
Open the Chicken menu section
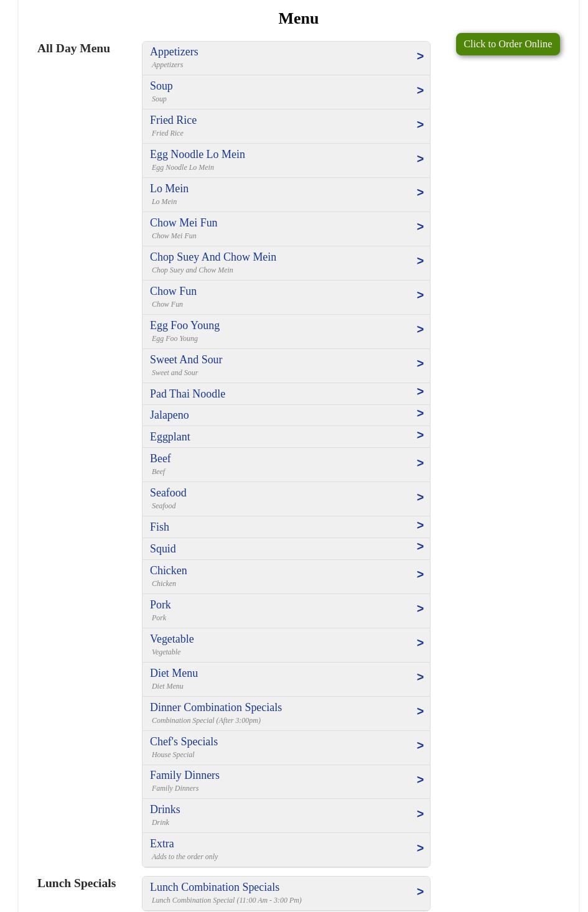(x=168, y=570)
